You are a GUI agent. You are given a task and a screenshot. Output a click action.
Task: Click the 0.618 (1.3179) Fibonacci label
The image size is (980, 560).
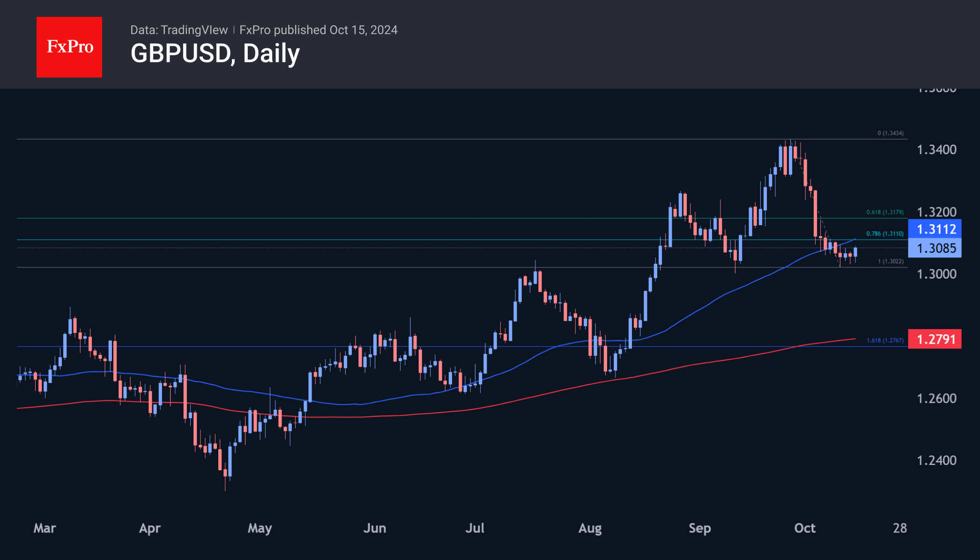(884, 212)
